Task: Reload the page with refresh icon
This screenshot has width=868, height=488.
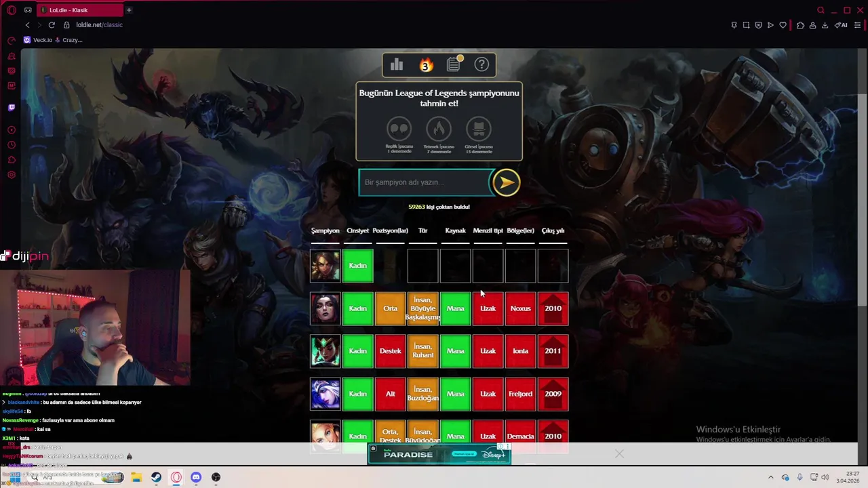Action: pos(52,25)
